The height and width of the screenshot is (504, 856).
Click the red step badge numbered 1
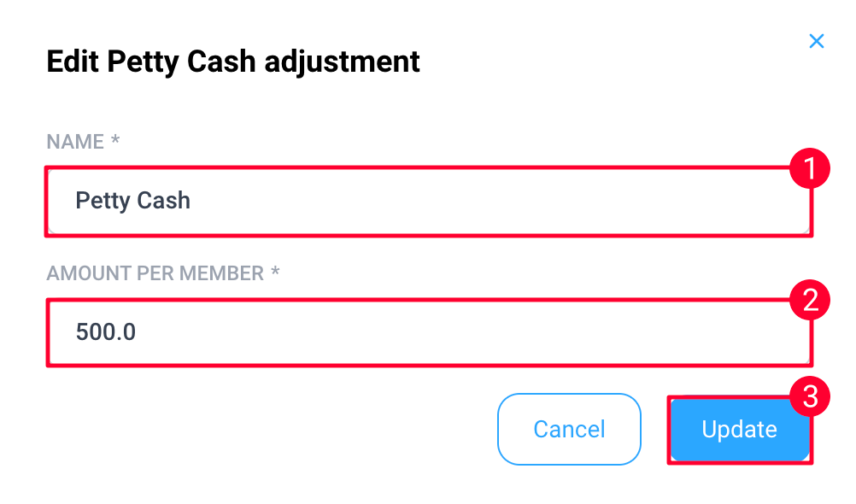[810, 168]
